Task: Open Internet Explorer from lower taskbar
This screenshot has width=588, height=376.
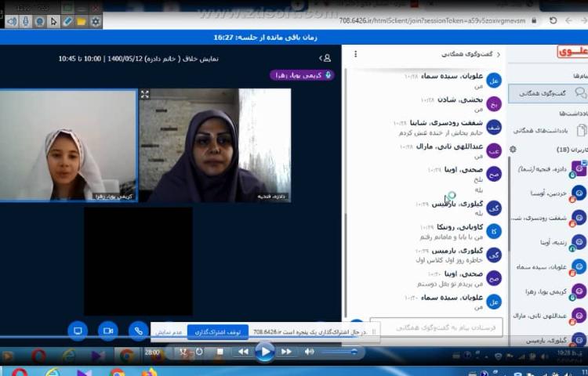Action: click(53, 373)
